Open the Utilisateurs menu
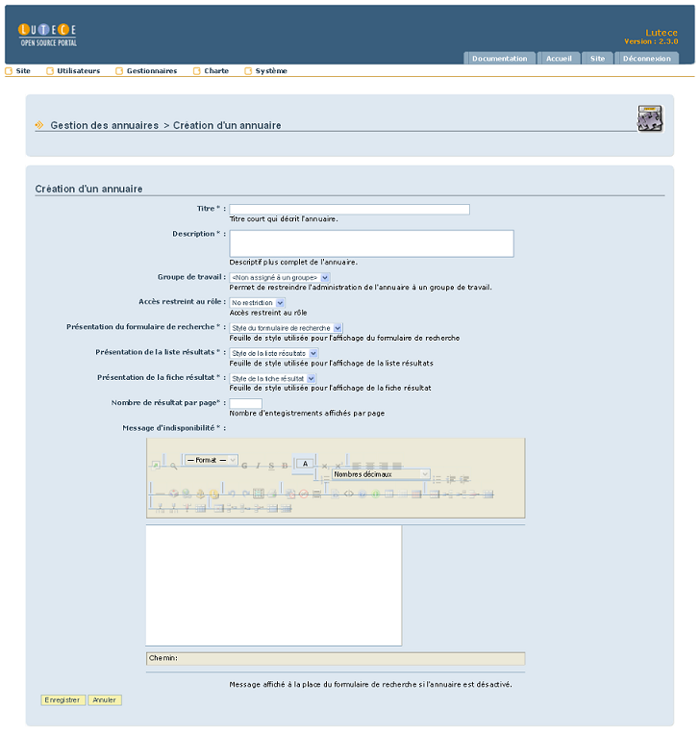The height and width of the screenshot is (735, 700). (x=78, y=71)
